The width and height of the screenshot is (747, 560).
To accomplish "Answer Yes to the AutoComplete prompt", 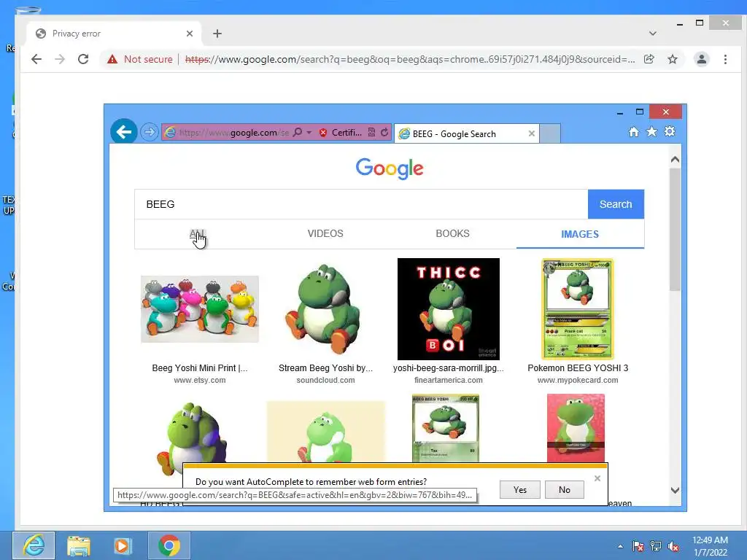I will (x=519, y=489).
